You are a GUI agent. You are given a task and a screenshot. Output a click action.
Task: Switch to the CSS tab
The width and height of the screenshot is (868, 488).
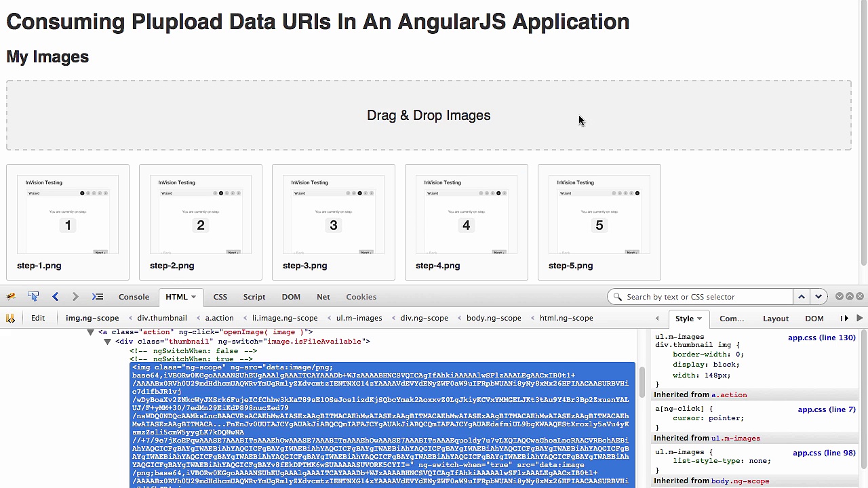click(220, 297)
